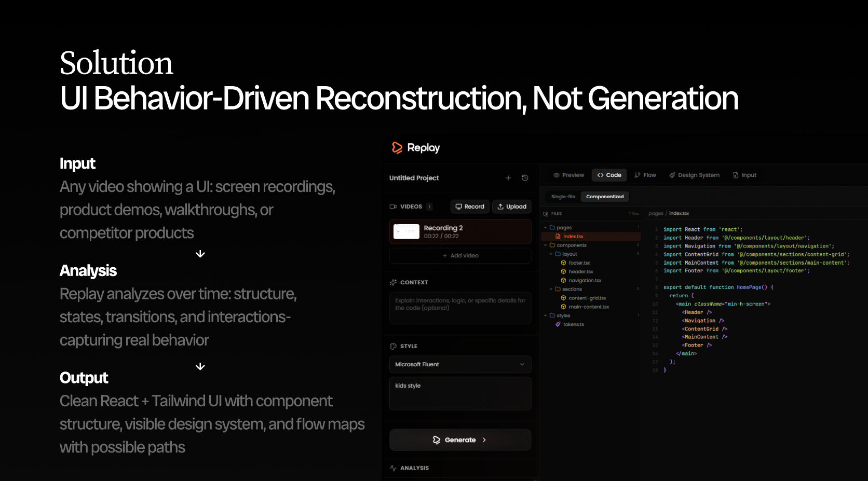Click Add video

[x=460, y=255]
